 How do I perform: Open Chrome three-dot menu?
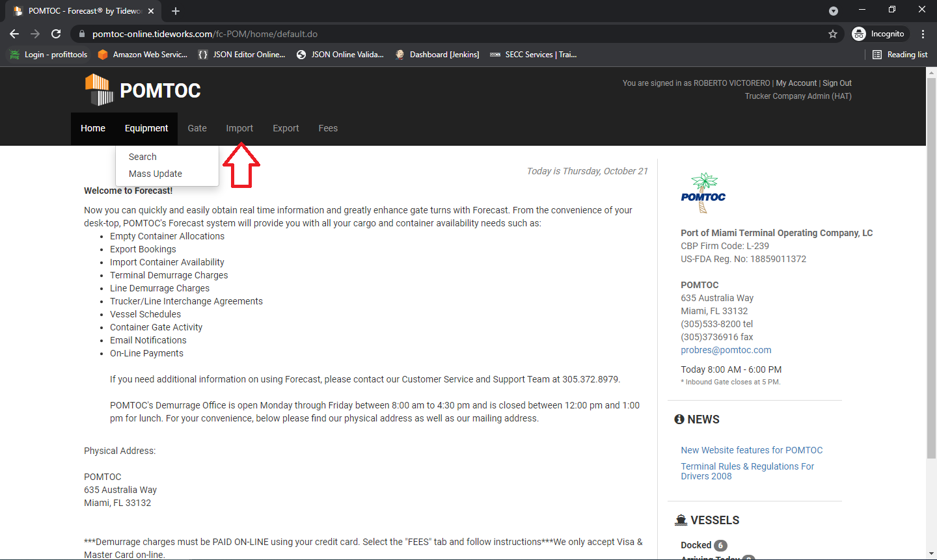[x=923, y=34]
